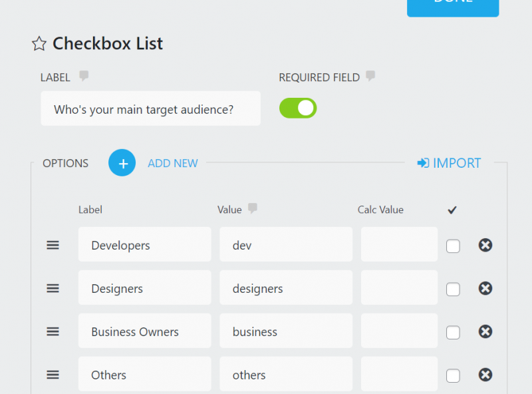Viewport: 532px width, 394px height.
Task: Grab the drag handle for the Developers row
Action: pyautogui.click(x=53, y=245)
